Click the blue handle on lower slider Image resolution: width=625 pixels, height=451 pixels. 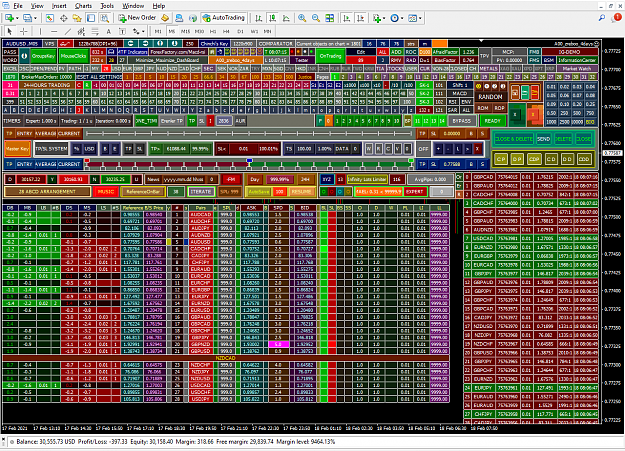pos(250,160)
